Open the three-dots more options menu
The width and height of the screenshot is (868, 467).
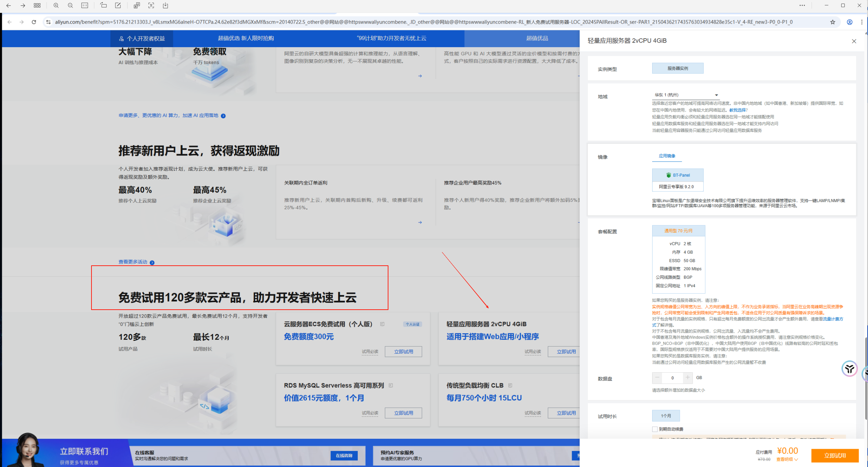(x=802, y=5)
